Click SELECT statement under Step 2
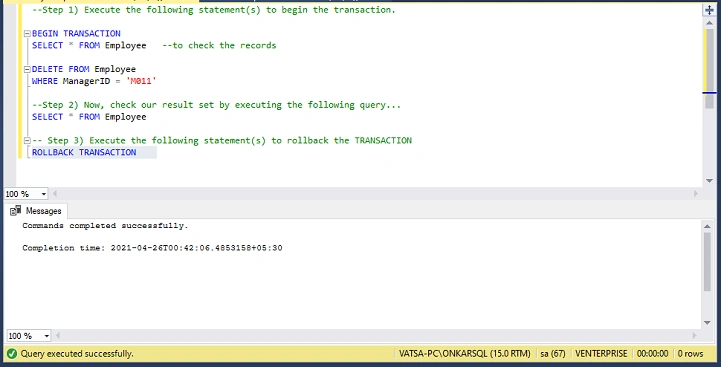The width and height of the screenshot is (721, 367). (x=89, y=117)
